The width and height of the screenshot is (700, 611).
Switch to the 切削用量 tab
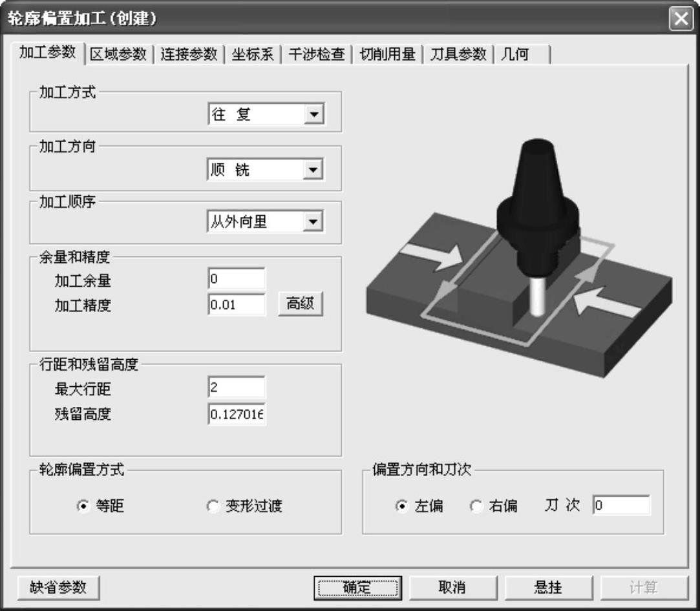click(x=387, y=54)
